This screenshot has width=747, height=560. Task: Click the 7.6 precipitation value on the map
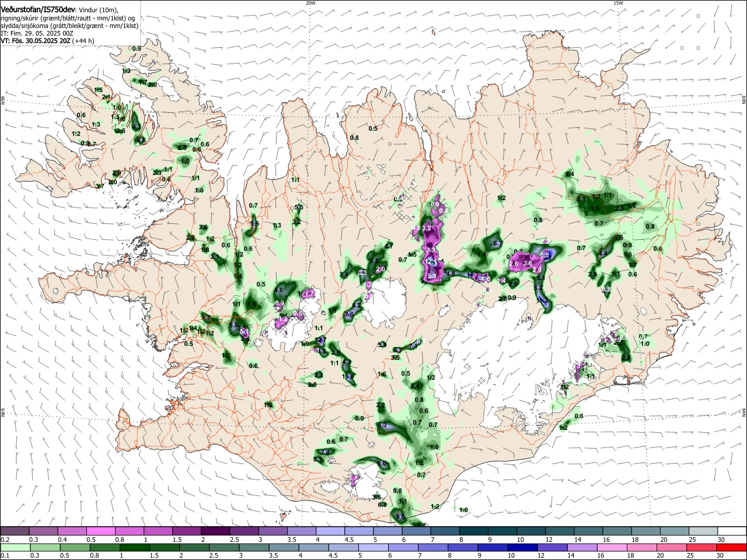click(350, 315)
